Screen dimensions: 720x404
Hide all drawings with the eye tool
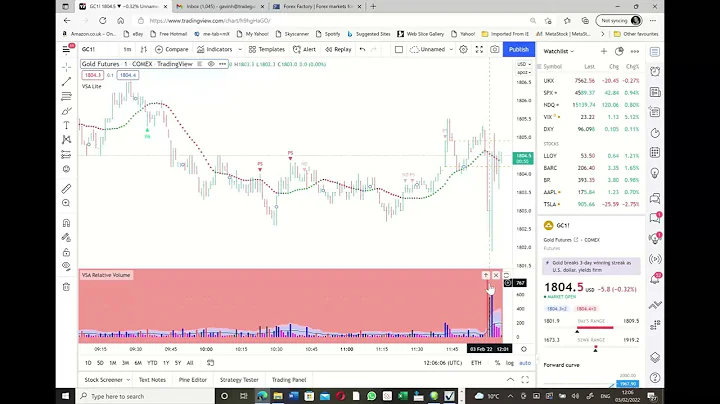point(66,266)
